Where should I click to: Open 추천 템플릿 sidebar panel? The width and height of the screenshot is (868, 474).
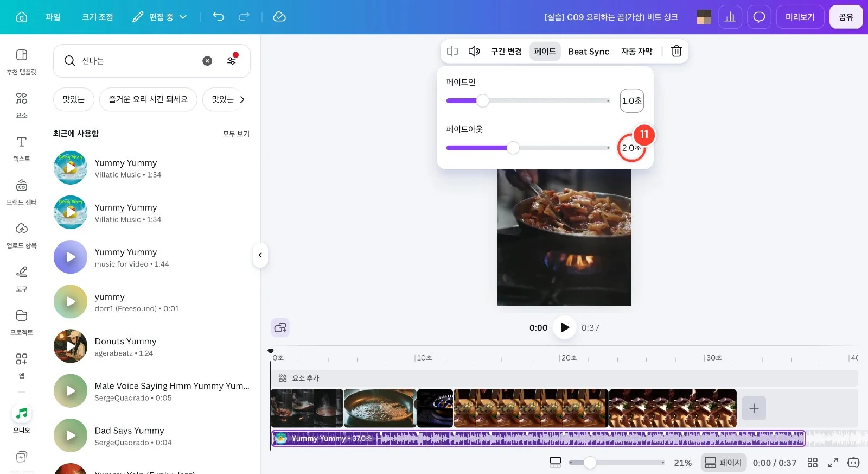point(22,62)
